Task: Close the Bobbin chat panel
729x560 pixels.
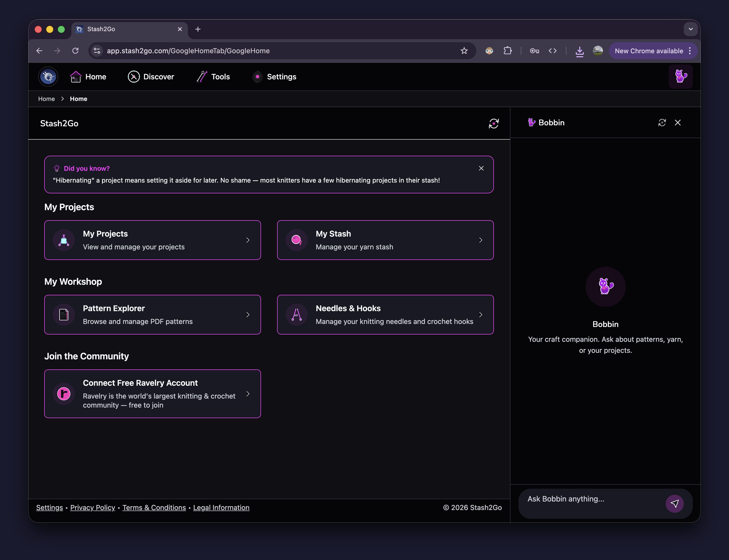Action: point(678,123)
